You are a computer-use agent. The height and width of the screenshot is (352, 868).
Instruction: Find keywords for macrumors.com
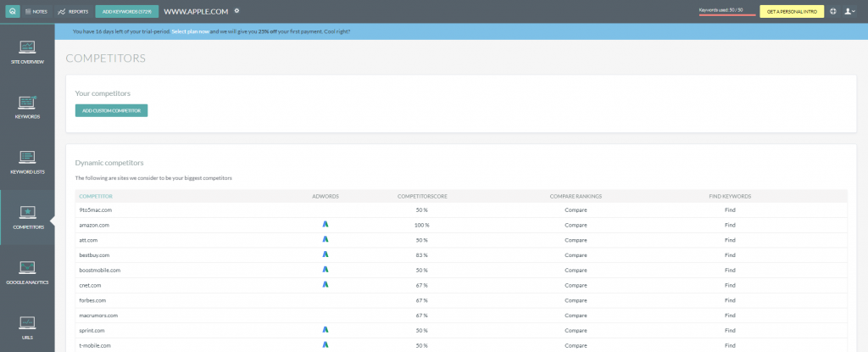730,316
